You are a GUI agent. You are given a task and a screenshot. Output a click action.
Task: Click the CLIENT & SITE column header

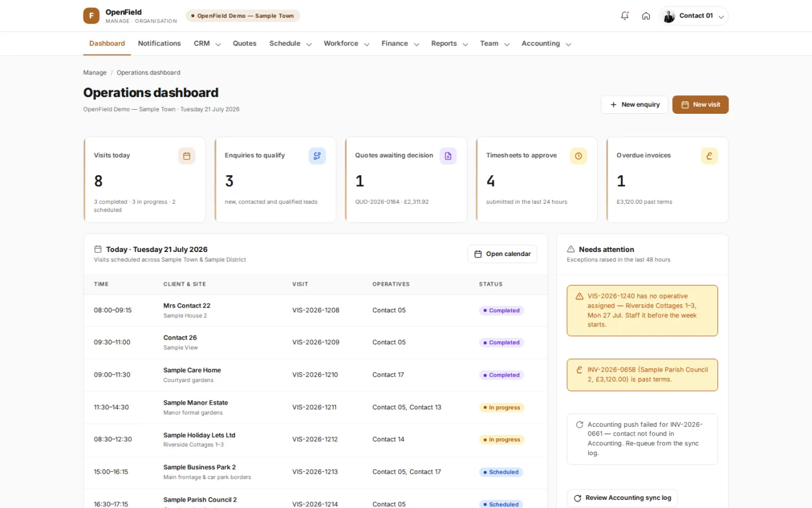(184, 284)
